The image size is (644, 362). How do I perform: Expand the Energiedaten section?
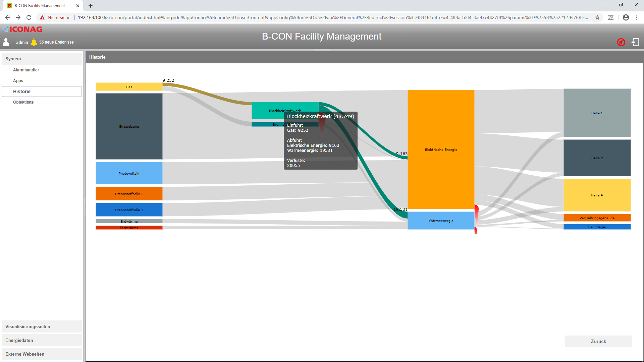click(x=42, y=340)
